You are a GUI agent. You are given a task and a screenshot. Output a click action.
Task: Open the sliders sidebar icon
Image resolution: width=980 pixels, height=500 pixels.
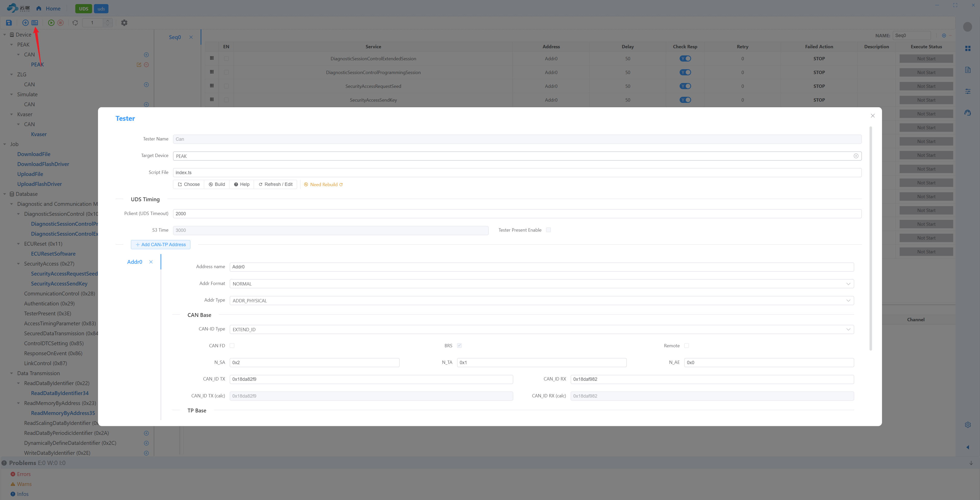[x=968, y=91]
